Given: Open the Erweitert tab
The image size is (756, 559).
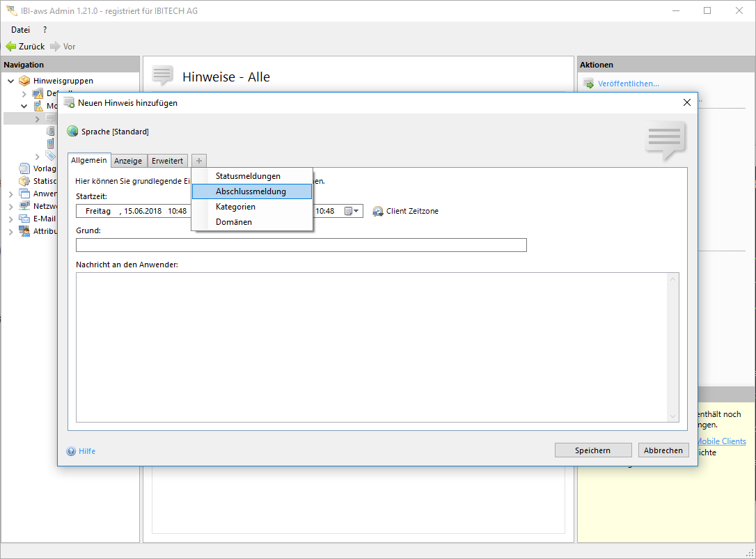Looking at the screenshot, I should click(x=168, y=161).
